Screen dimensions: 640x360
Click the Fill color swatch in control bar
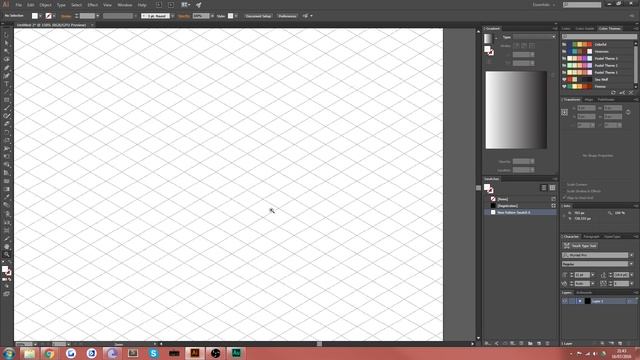point(35,16)
